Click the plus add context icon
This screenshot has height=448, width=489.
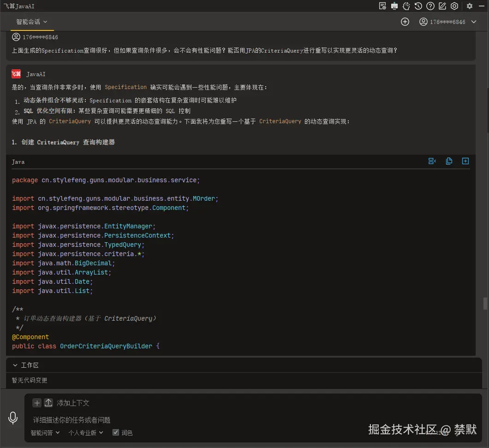37,403
